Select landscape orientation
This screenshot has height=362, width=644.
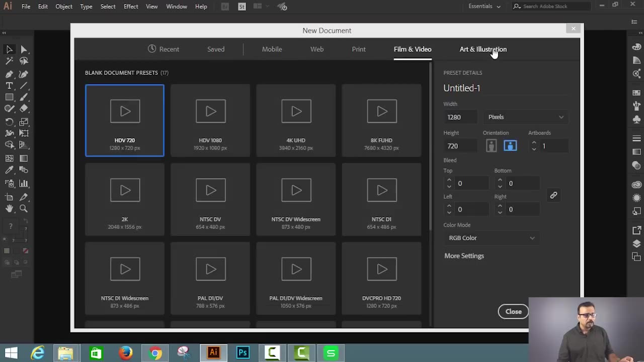[510, 146]
